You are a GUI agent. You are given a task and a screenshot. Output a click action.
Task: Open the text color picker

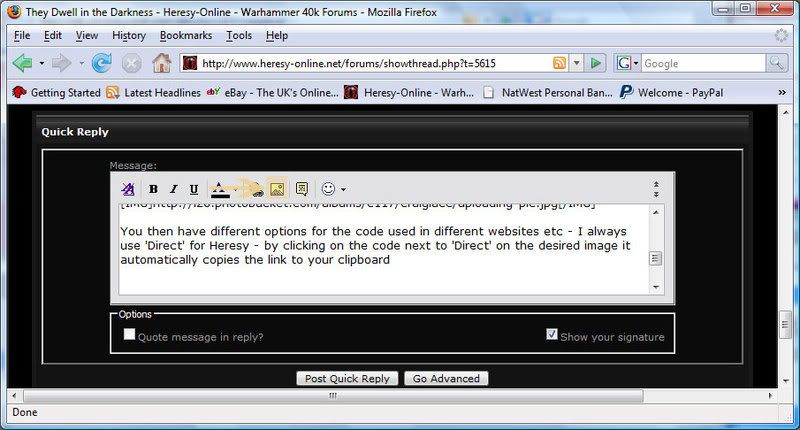click(220, 190)
